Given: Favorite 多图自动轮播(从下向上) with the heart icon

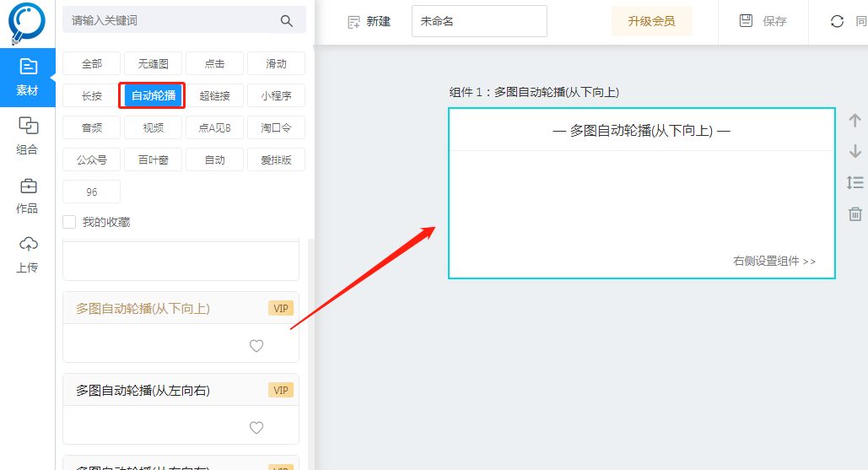Looking at the screenshot, I should coord(256,346).
